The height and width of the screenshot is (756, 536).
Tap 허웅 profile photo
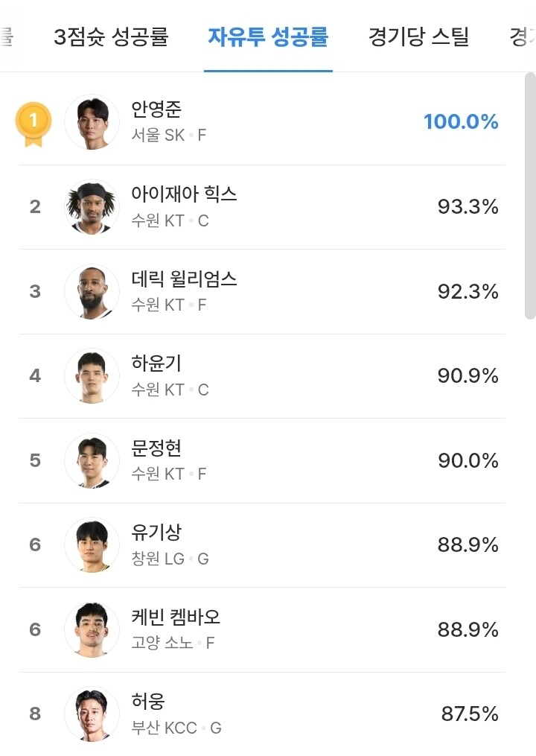[92, 714]
